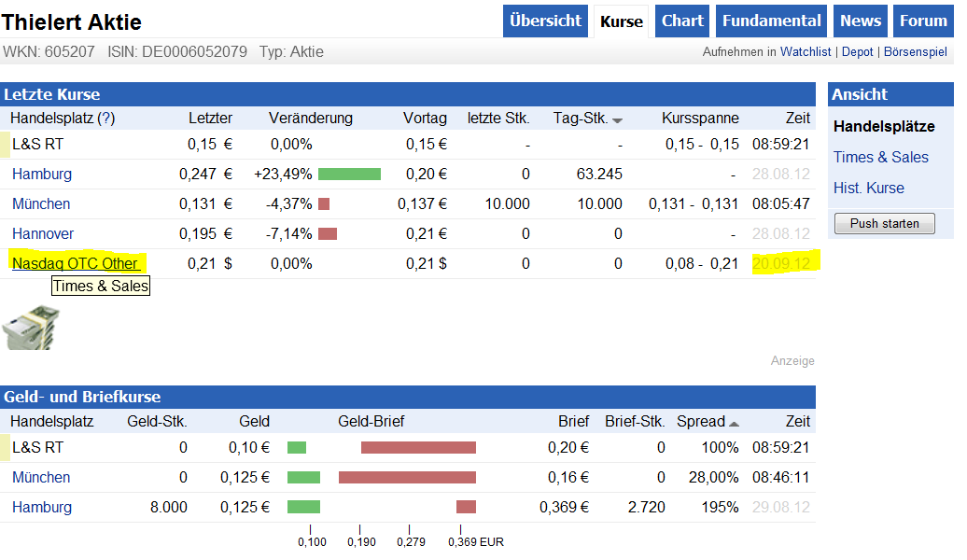Image resolution: width=967 pixels, height=560 pixels.
Task: Click the Brief-Stk. column header
Action: coord(635,421)
